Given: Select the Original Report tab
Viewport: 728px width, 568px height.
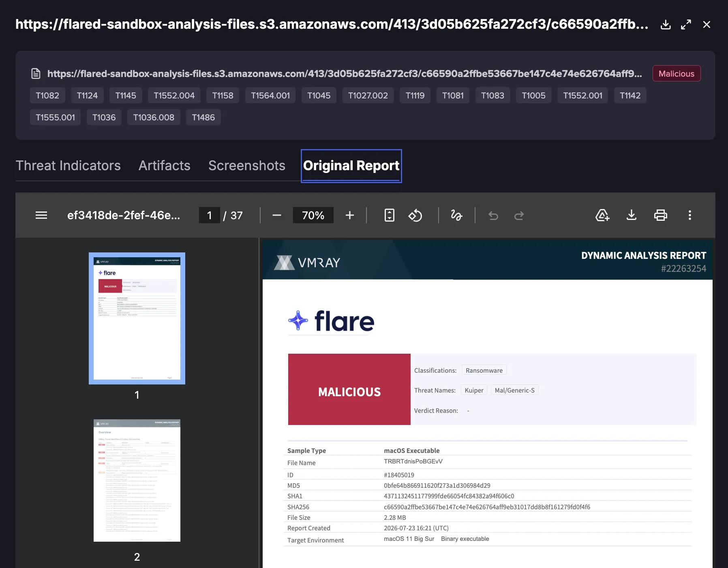Looking at the screenshot, I should 351,166.
